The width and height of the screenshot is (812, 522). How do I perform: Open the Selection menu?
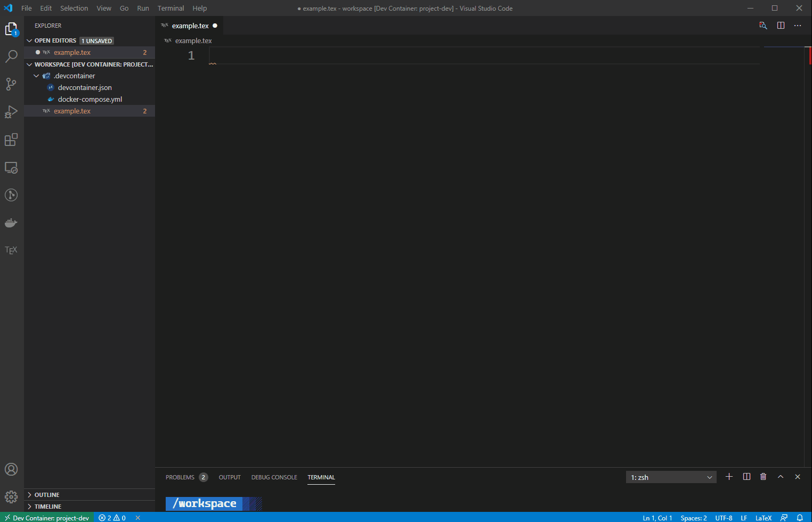pyautogui.click(x=74, y=8)
